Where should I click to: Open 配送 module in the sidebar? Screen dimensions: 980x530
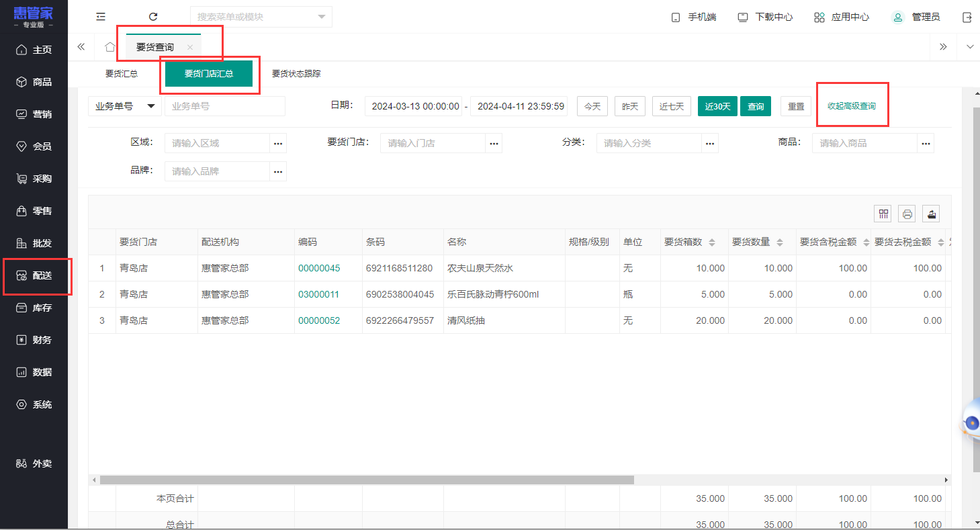coord(34,275)
